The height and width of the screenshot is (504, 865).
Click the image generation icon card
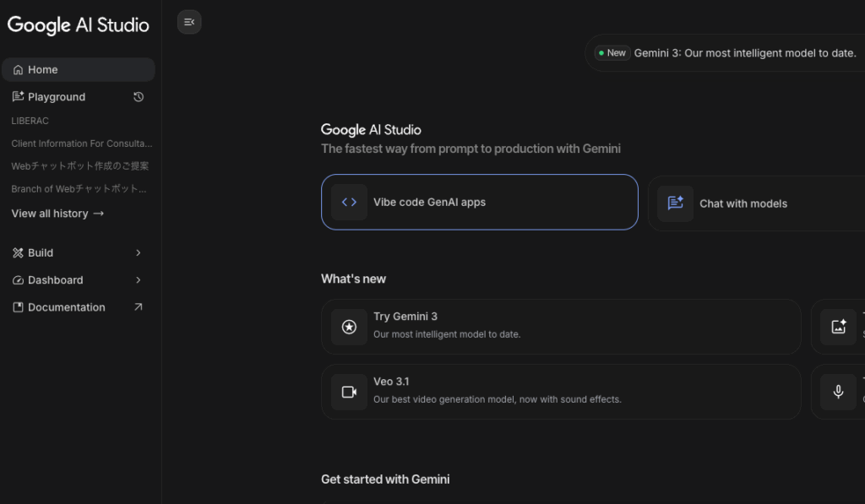click(838, 327)
